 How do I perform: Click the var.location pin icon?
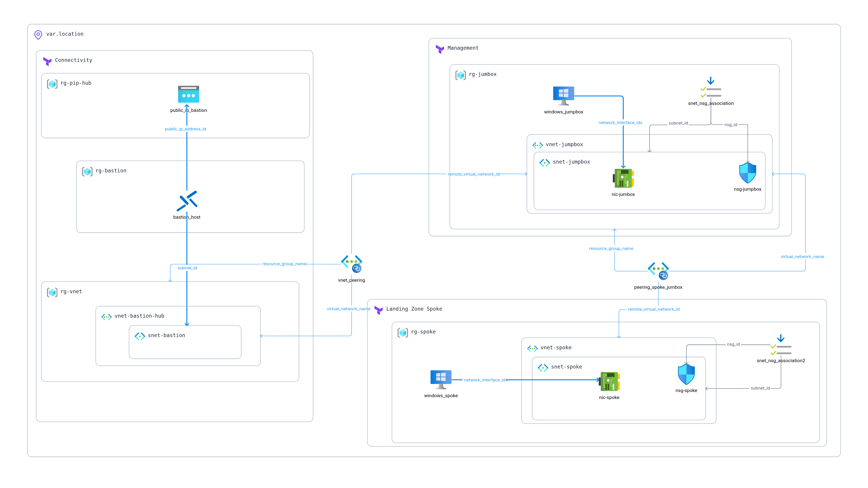pyautogui.click(x=38, y=35)
